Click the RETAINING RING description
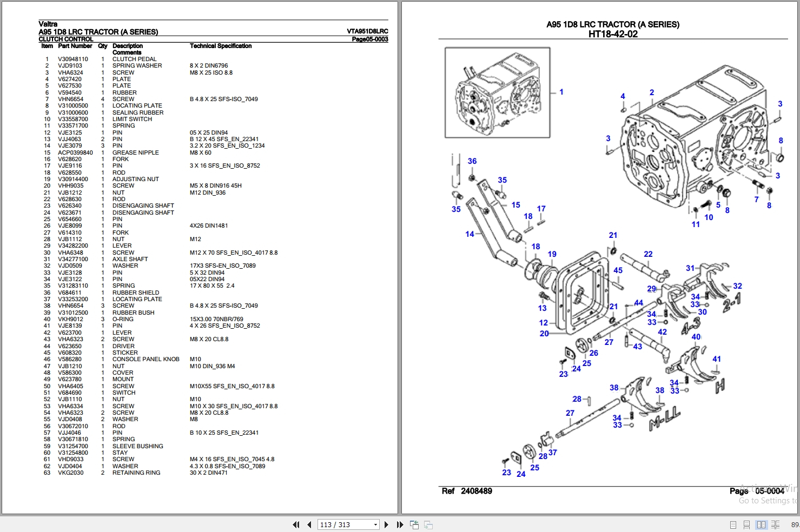The image size is (800, 532). [136, 473]
